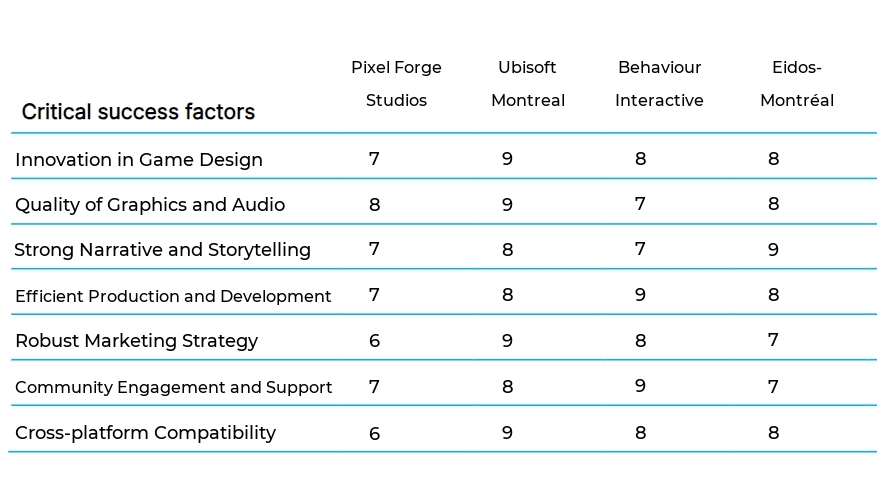The image size is (877, 479).
Task: Click the Behaviour Interactive column header
Action: (x=659, y=84)
